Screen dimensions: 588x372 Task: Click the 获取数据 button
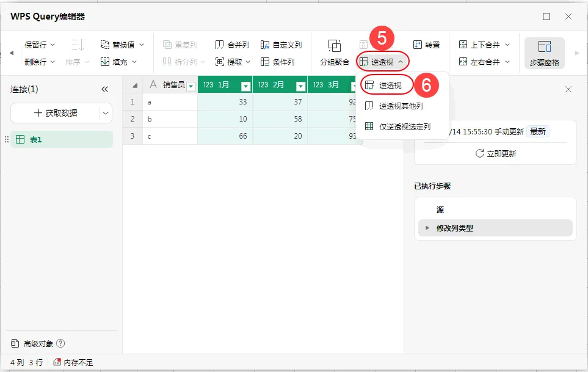pos(56,113)
